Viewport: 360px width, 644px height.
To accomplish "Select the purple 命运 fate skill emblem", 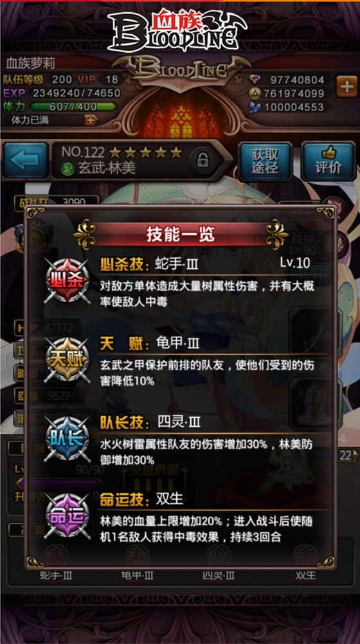I will click(67, 516).
